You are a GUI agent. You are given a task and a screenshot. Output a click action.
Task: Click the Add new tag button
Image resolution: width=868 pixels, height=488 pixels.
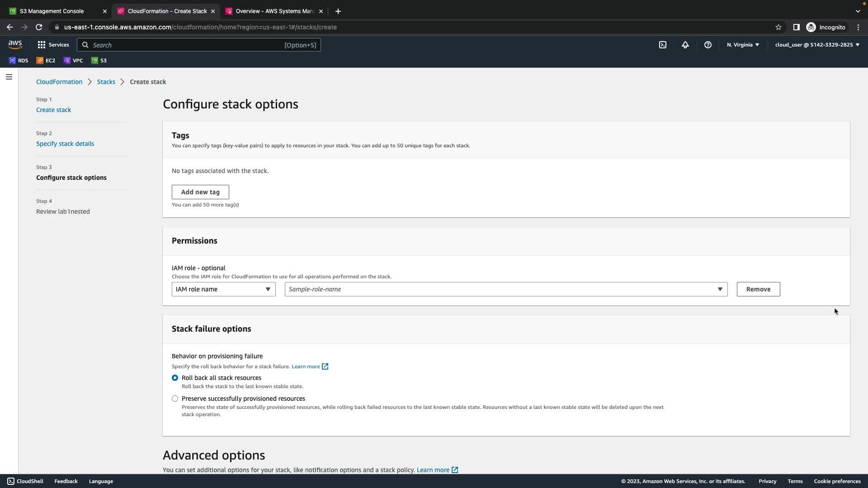200,192
